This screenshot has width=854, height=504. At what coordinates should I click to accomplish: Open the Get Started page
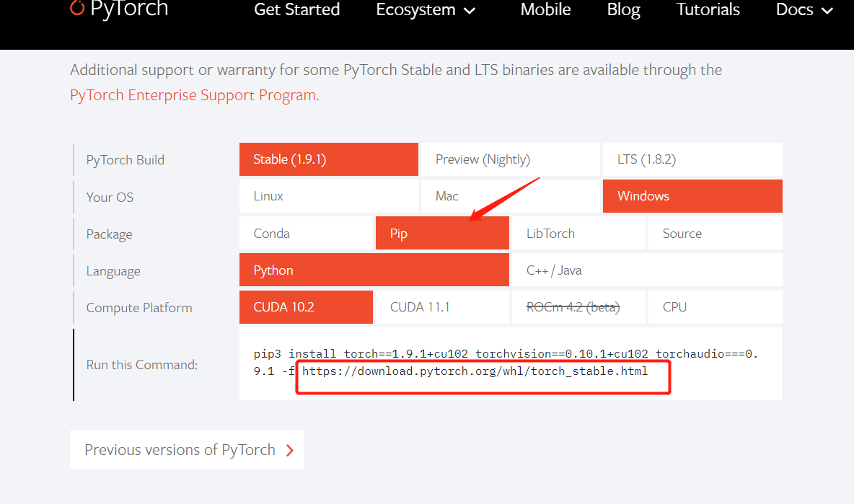pos(296,10)
